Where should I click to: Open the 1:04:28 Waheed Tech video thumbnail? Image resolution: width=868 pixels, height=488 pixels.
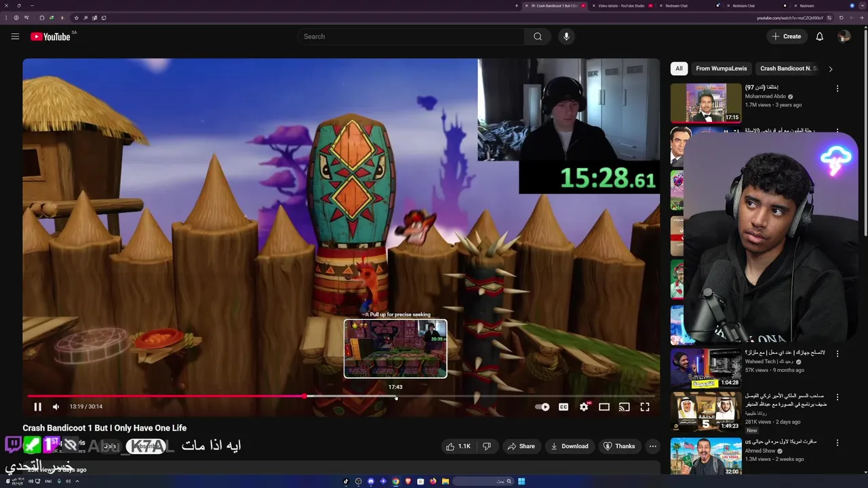click(x=706, y=368)
